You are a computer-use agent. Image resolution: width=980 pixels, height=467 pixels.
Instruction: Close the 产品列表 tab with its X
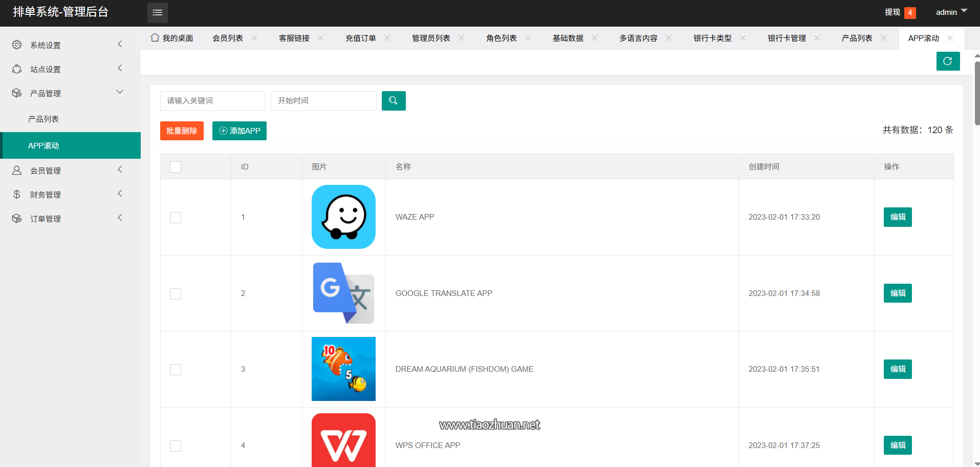(883, 38)
